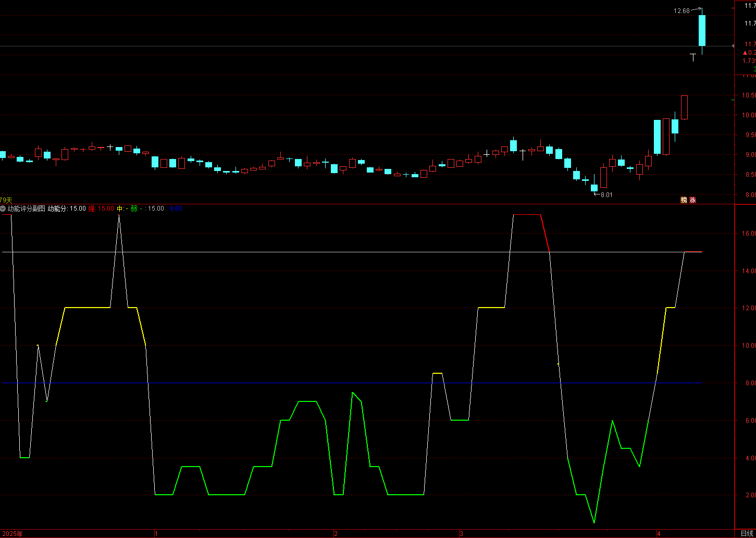Click the 2025年 date axis label

(x=11, y=534)
